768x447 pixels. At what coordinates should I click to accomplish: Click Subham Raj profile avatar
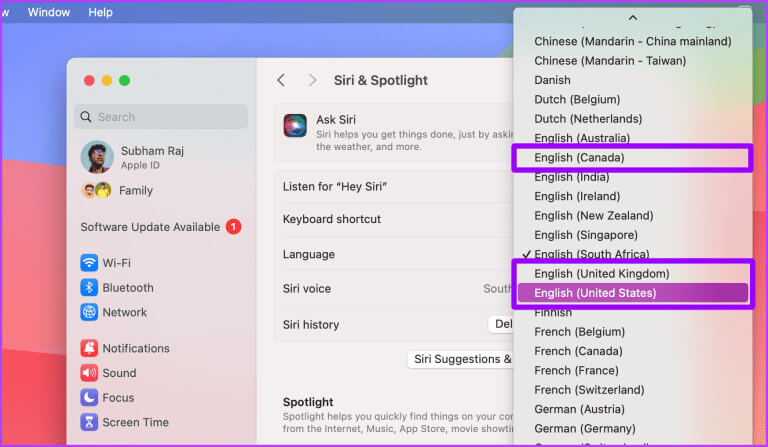tap(97, 157)
